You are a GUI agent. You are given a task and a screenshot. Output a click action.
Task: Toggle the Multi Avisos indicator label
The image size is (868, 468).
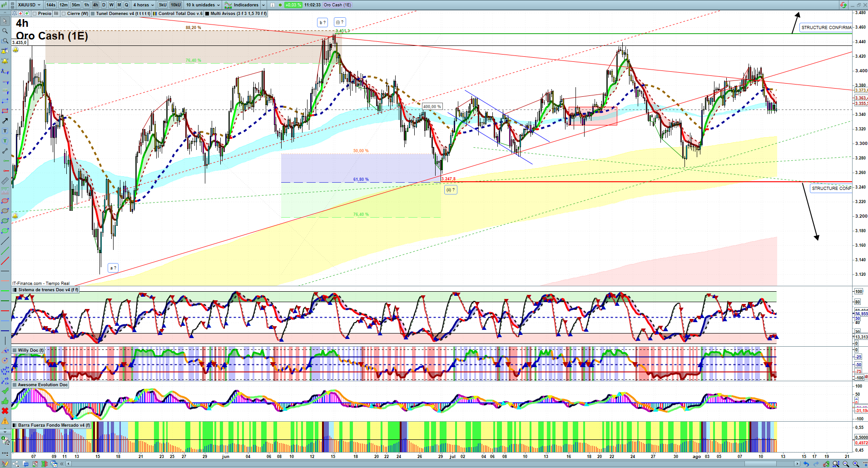point(235,14)
